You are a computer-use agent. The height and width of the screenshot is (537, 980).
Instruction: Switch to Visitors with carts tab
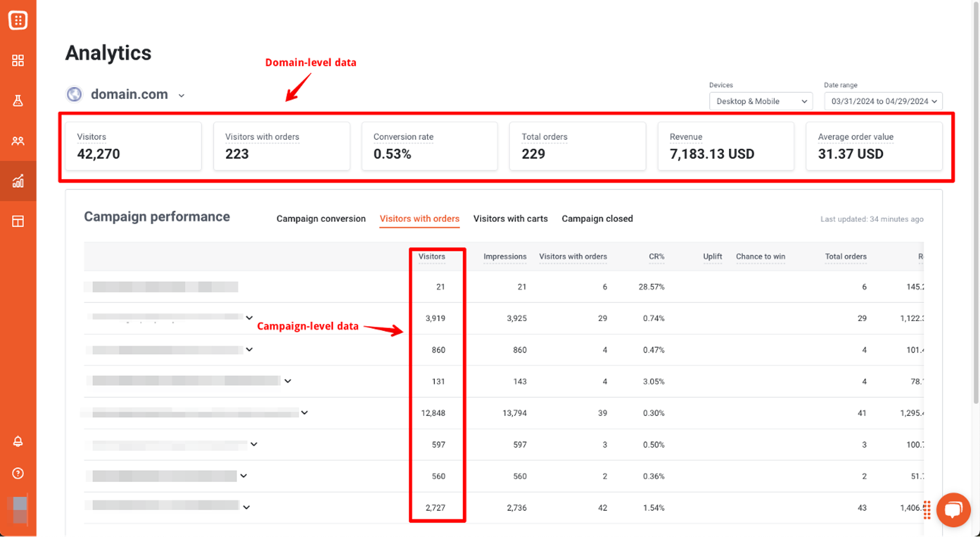point(510,219)
